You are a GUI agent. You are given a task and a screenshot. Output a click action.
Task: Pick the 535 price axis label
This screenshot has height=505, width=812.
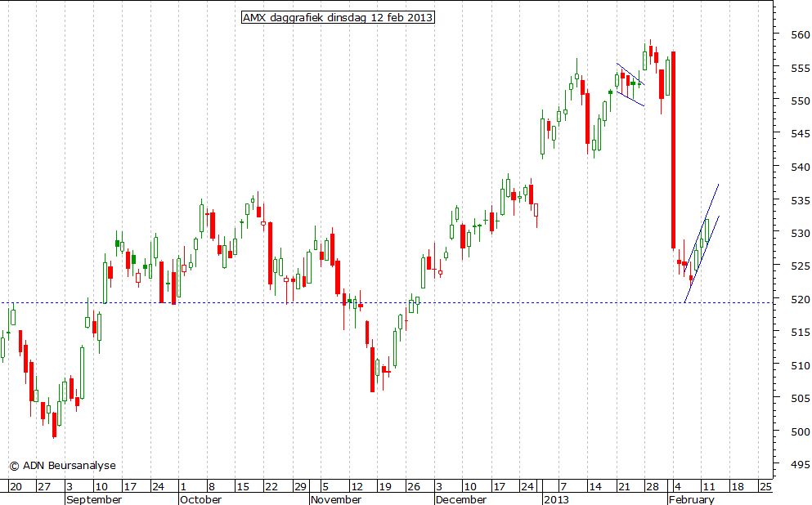(x=800, y=200)
